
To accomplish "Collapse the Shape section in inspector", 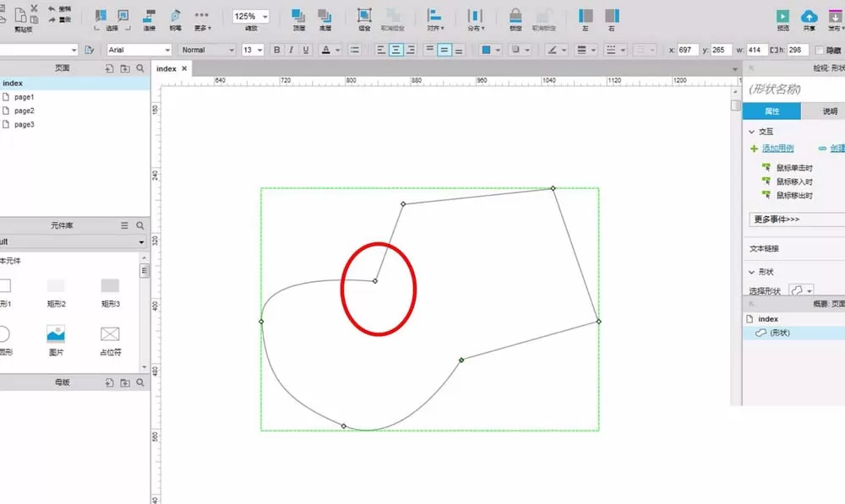I will [752, 272].
